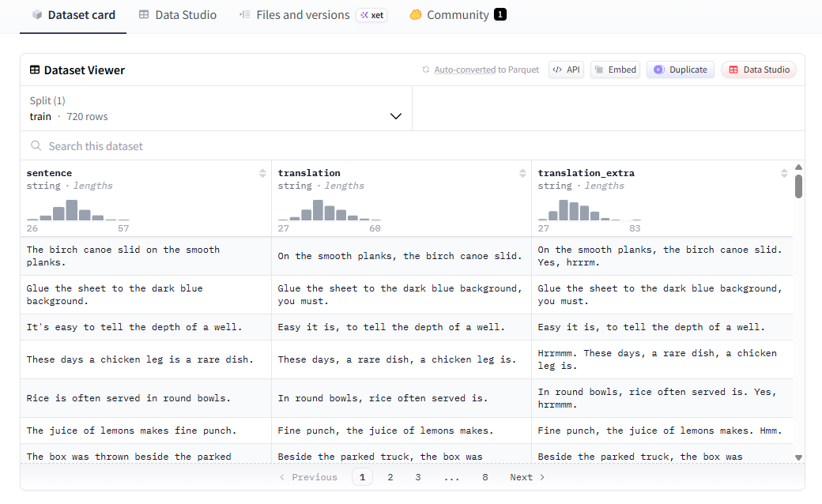
Task: Click the Parquet refresh icon
Action: tap(426, 70)
